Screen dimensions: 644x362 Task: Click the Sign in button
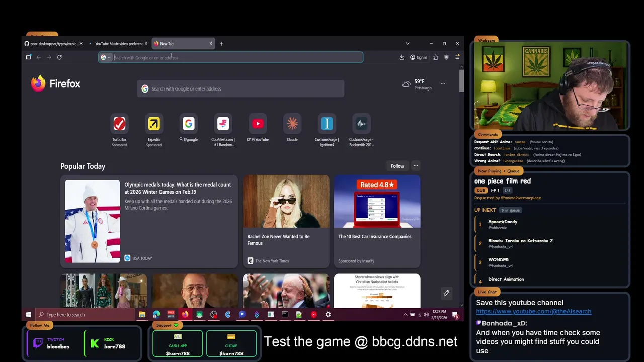(419, 57)
